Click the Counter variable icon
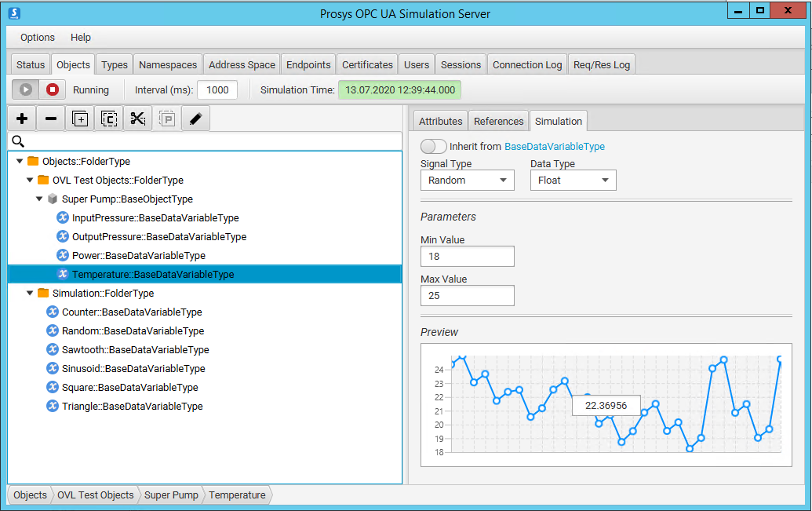Screen dimensions: 812x511 (x=53, y=312)
